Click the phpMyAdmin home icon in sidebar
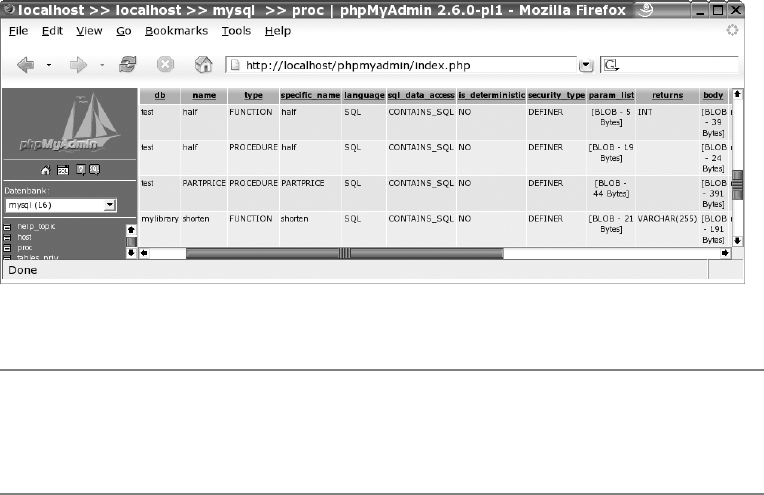Screen dimensions: 764x495 coord(45,170)
